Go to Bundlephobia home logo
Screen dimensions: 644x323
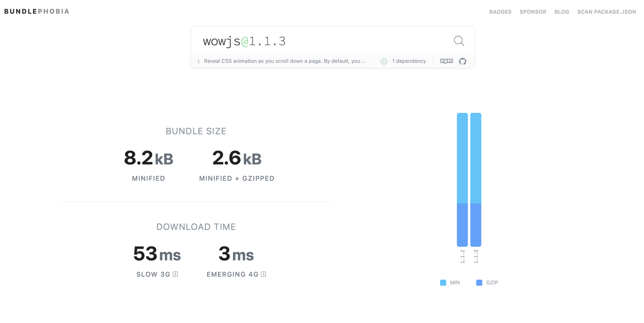click(x=36, y=11)
